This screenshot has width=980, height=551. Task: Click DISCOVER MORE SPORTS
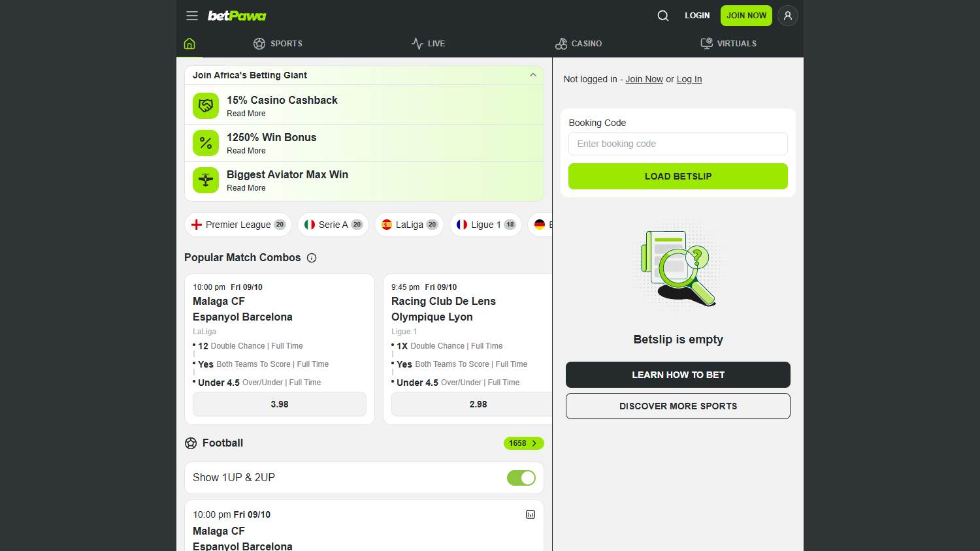pos(678,406)
